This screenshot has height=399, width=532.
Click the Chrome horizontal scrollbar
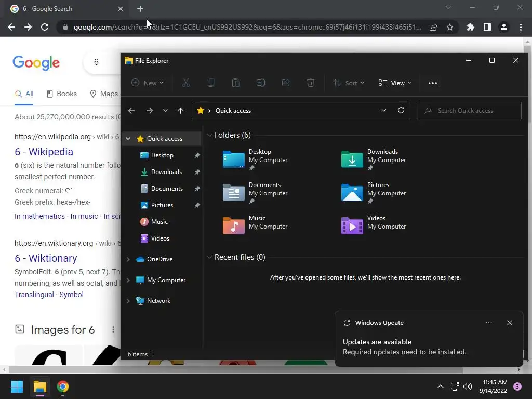tap(235, 369)
